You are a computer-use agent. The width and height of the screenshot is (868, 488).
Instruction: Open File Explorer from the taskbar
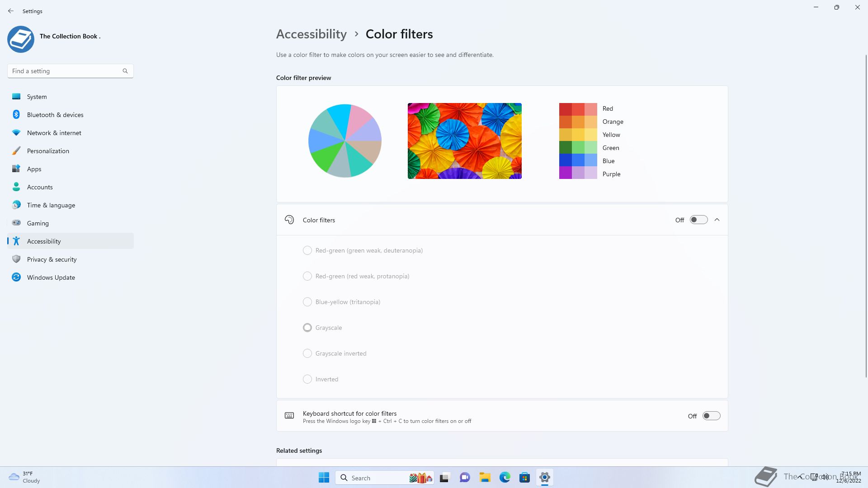coord(485,478)
